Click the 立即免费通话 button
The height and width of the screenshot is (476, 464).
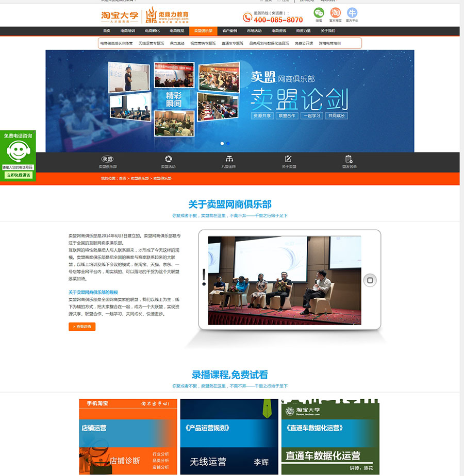coord(18,175)
